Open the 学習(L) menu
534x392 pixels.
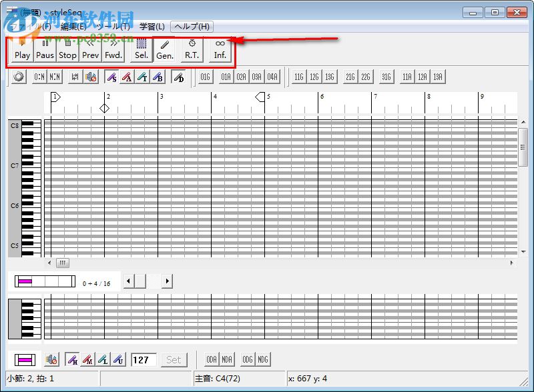[x=152, y=27]
